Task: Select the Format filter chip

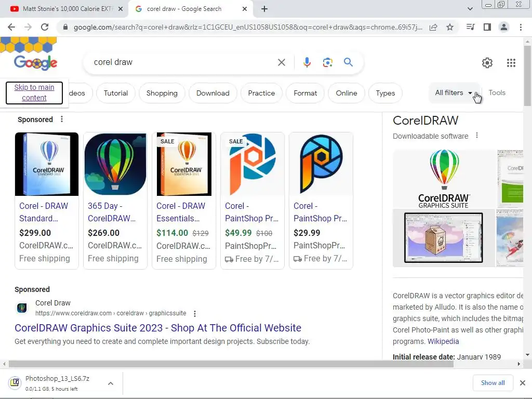Action: coord(305,93)
